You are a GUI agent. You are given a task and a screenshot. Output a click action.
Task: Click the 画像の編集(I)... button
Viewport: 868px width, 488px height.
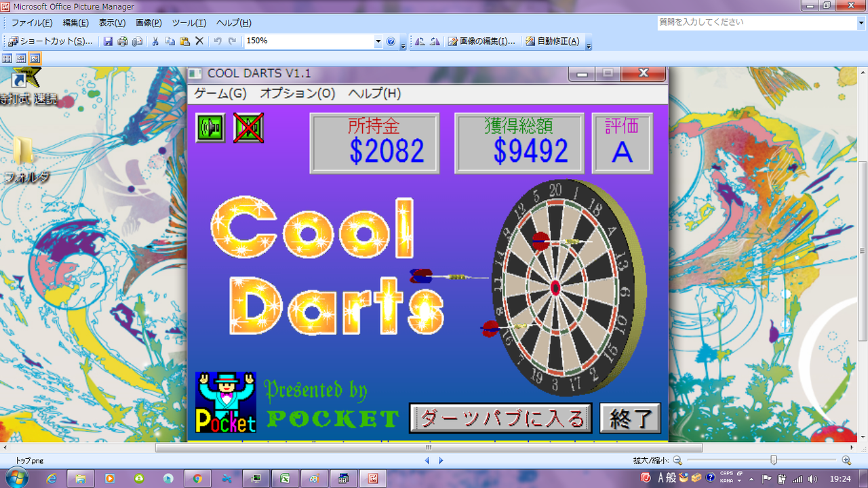(x=481, y=41)
